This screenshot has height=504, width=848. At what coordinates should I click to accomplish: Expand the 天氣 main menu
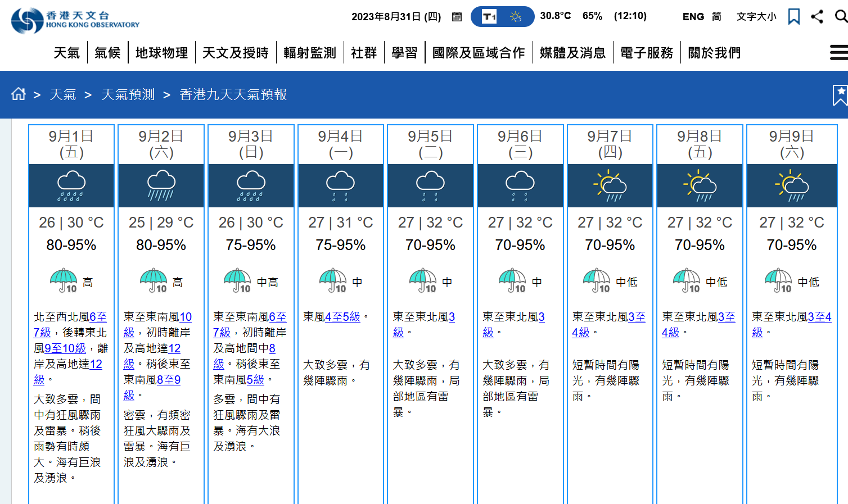point(67,53)
